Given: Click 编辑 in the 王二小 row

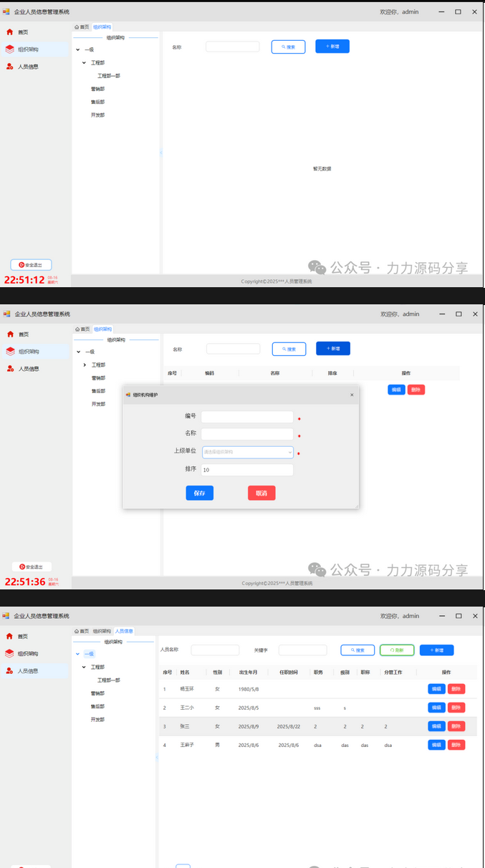Looking at the screenshot, I should [x=436, y=708].
